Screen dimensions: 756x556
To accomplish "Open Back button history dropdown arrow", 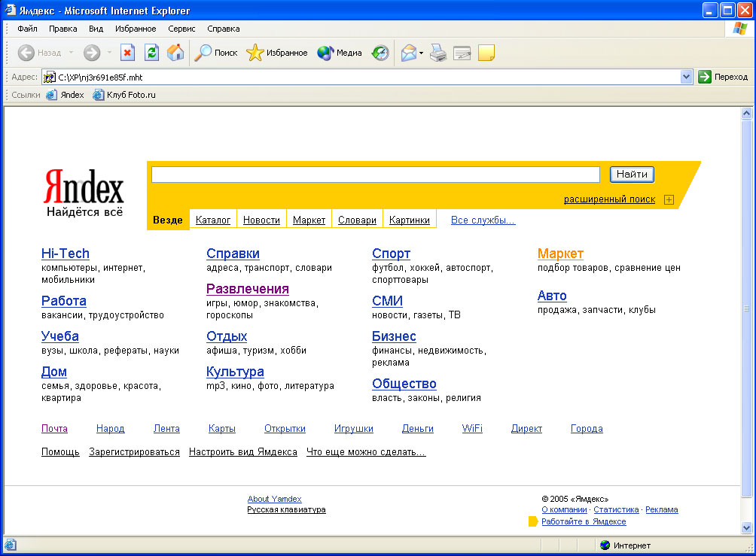I will [x=71, y=53].
